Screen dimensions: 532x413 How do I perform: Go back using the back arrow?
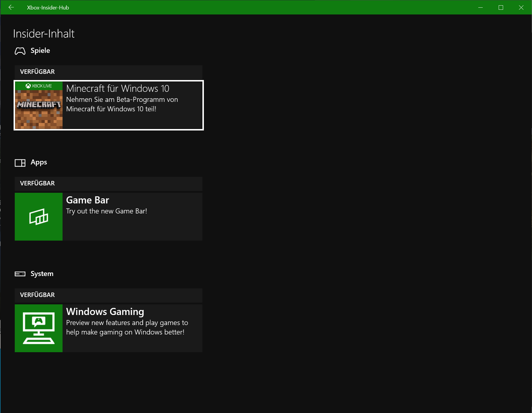11,7
